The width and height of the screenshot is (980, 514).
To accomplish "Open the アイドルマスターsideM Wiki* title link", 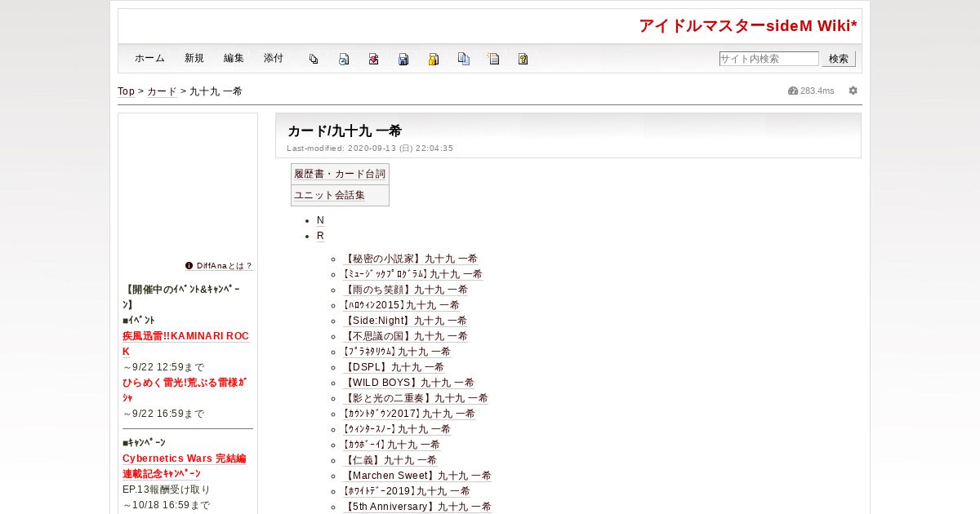I will tap(747, 26).
